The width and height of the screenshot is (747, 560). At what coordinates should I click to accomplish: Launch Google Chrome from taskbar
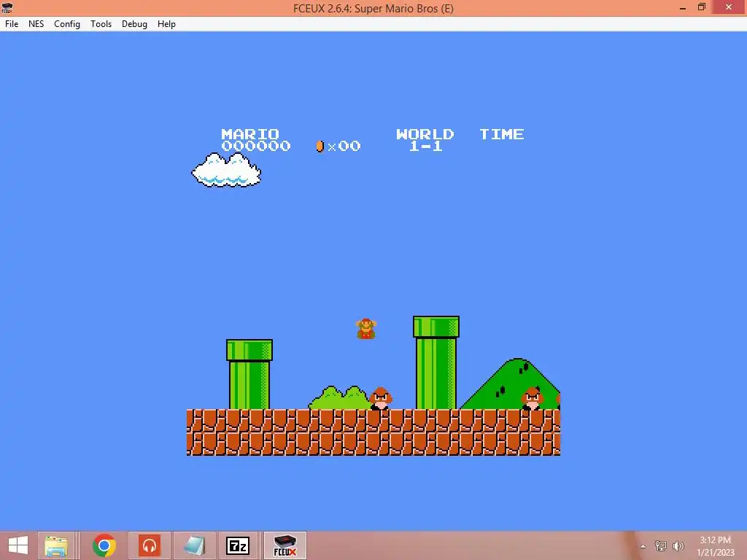[104, 545]
